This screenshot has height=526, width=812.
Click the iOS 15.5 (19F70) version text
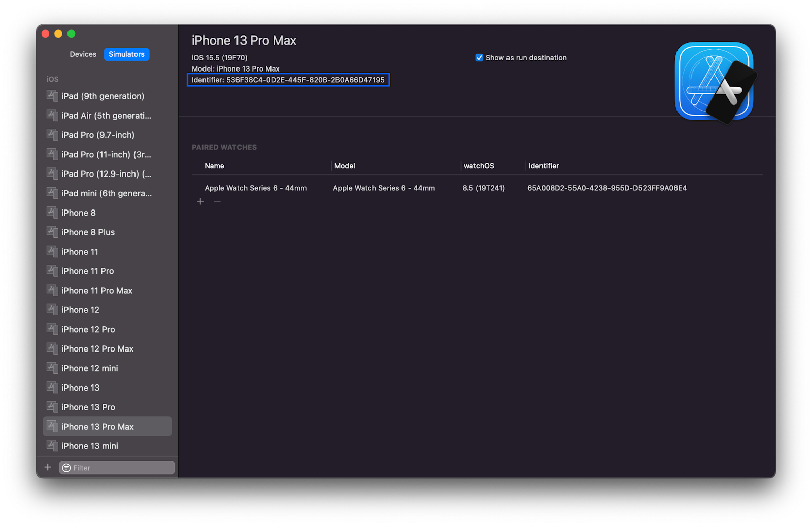click(x=219, y=58)
